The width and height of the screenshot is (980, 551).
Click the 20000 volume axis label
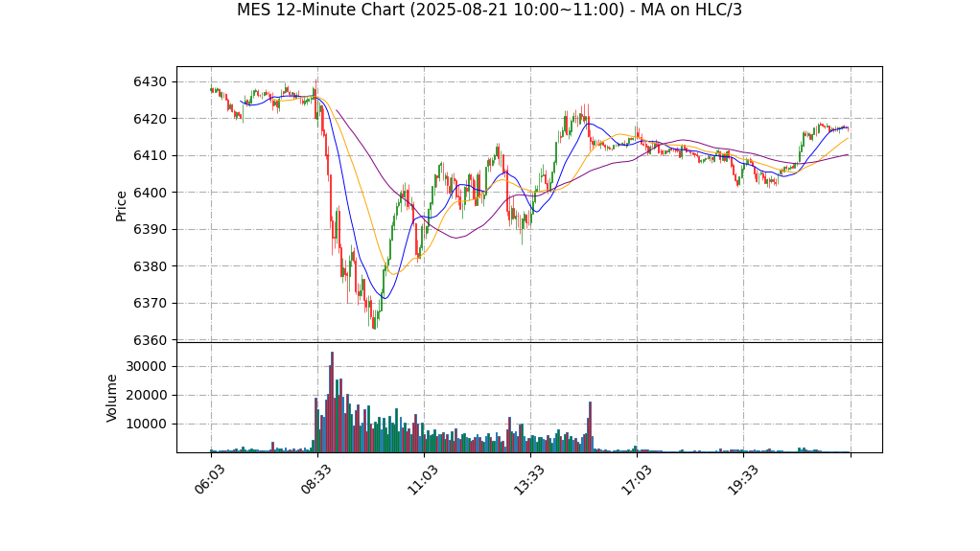click(x=147, y=395)
